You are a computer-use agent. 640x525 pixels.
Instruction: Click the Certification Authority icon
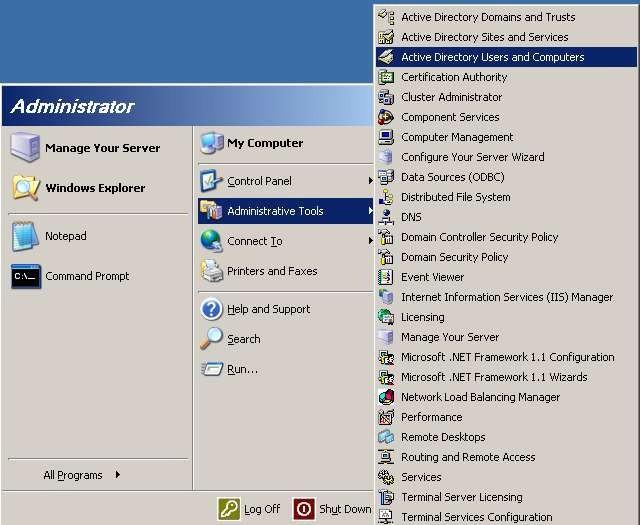(386, 77)
